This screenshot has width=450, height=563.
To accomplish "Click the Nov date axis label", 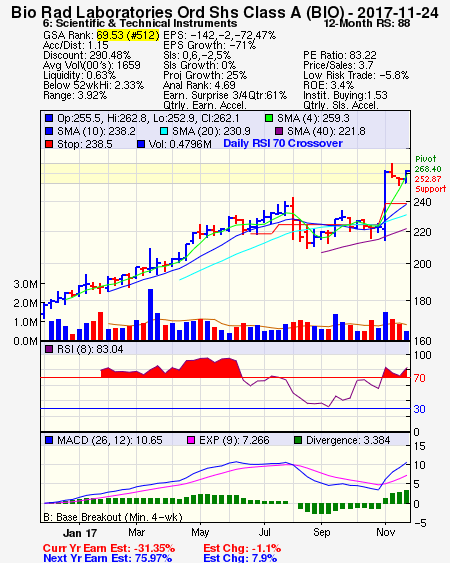I will [x=386, y=532].
